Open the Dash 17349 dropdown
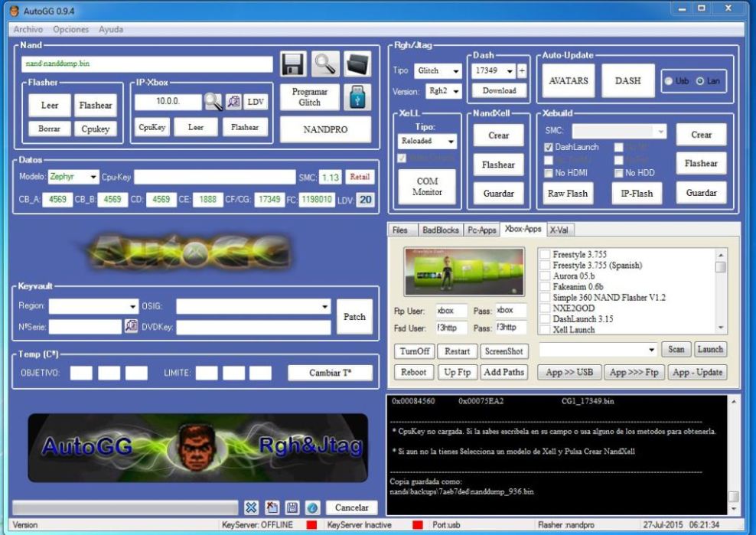 click(494, 71)
